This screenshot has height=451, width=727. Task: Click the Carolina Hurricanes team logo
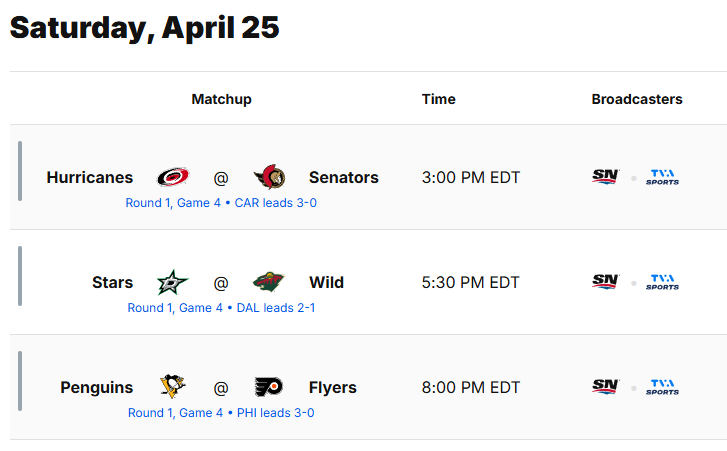[x=173, y=178]
